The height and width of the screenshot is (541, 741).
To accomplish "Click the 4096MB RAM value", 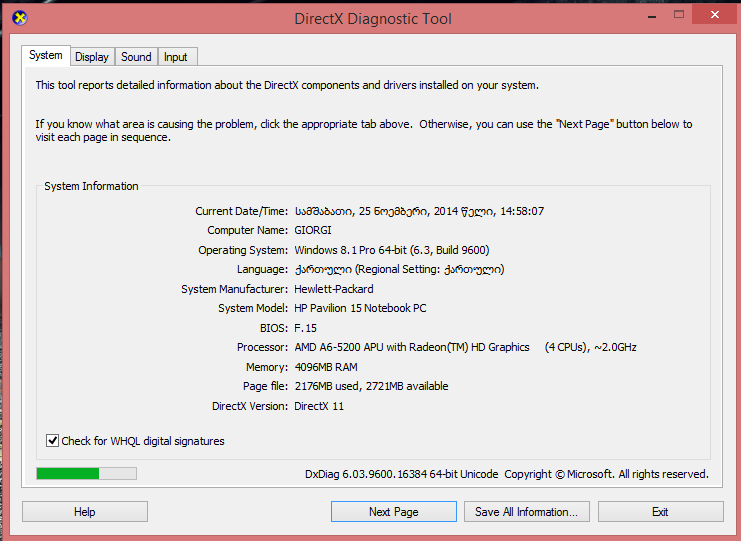I will point(326,367).
